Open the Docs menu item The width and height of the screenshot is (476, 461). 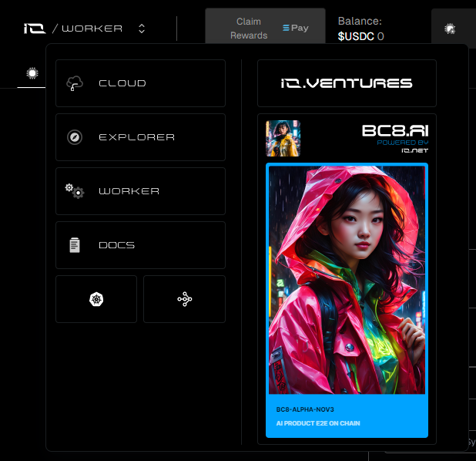(x=140, y=245)
